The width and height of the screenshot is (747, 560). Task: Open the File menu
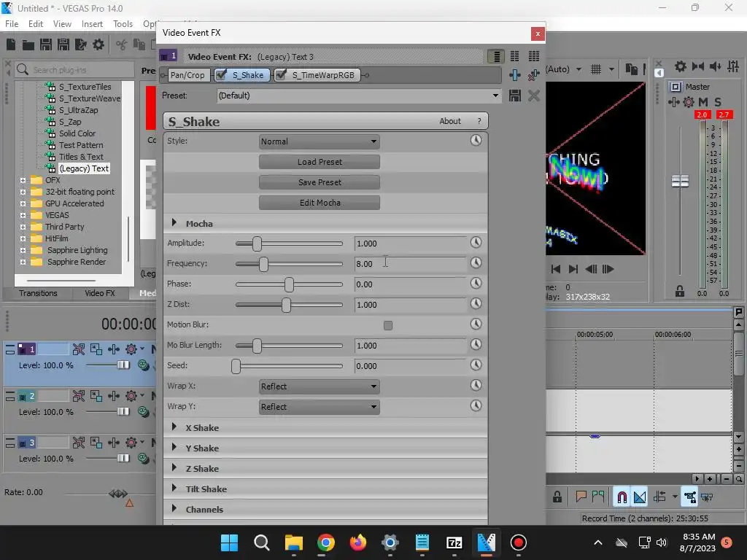coord(12,24)
